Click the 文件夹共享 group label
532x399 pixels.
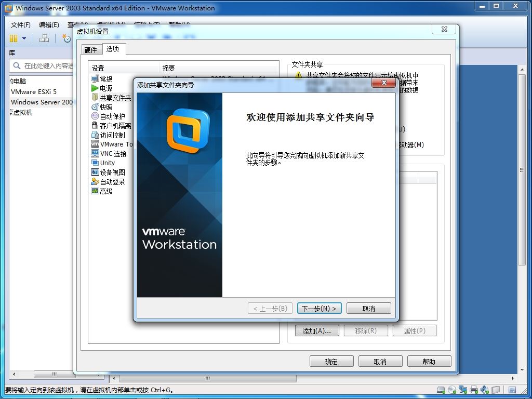[307, 64]
